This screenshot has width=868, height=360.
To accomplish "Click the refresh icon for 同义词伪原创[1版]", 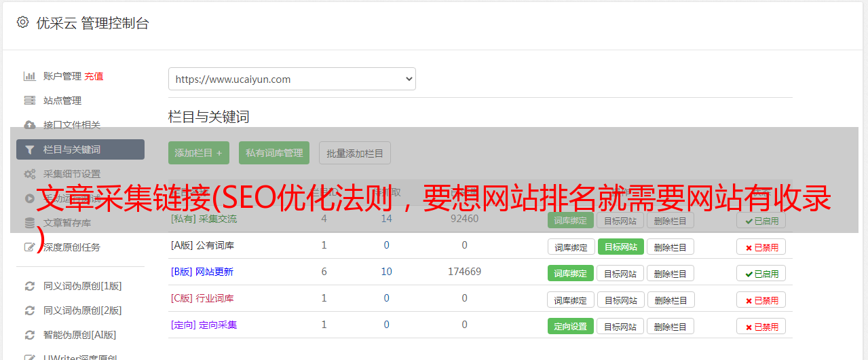I will click(x=30, y=286).
